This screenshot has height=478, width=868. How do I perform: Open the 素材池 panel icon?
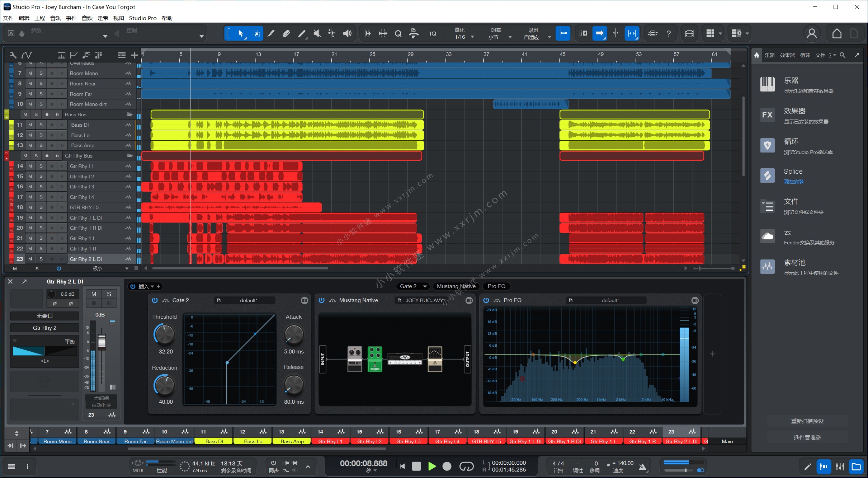tap(767, 266)
